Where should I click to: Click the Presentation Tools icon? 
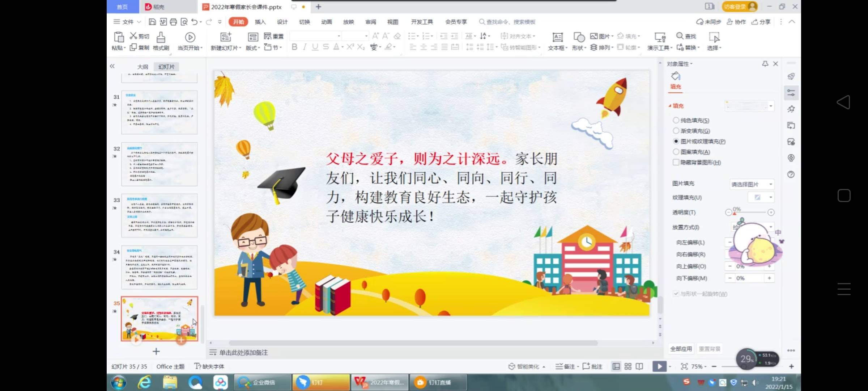pos(660,37)
